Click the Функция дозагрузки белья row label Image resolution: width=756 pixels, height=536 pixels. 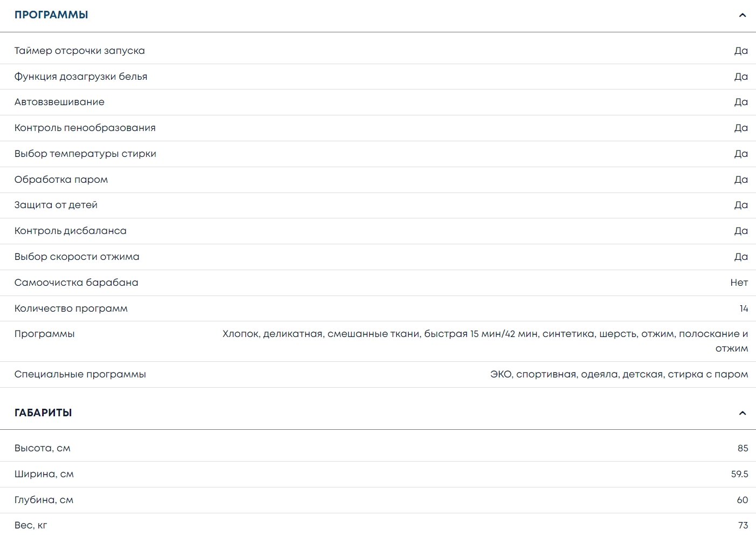(81, 77)
